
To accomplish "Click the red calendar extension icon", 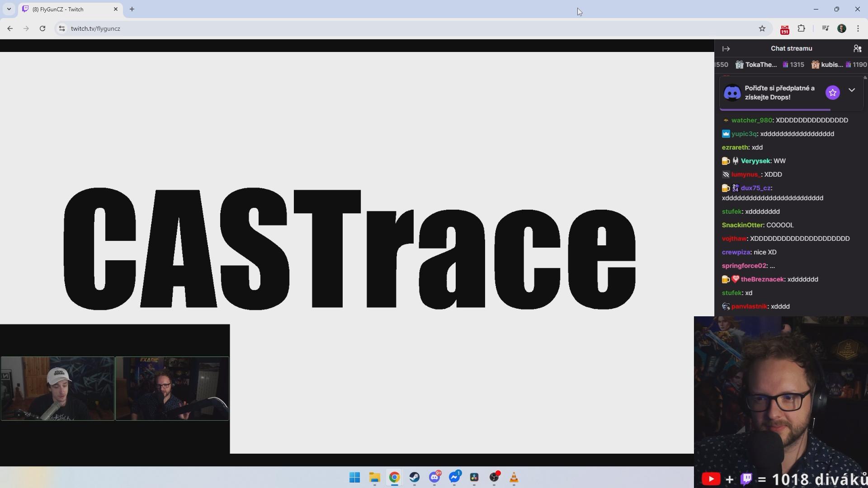I will click(x=784, y=29).
